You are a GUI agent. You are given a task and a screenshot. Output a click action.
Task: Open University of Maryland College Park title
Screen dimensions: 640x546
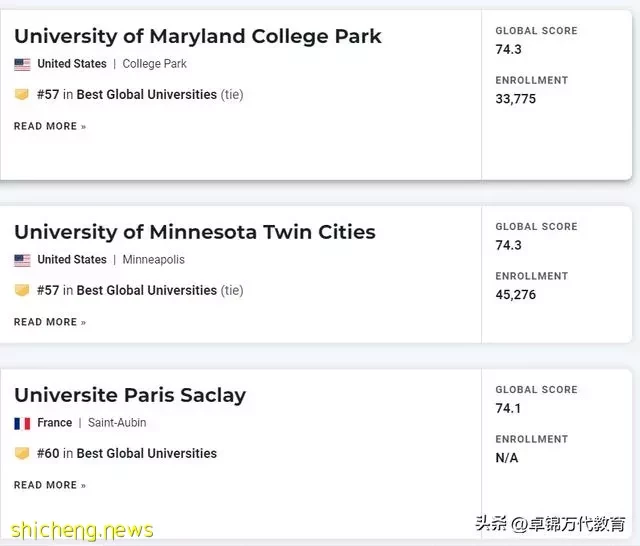point(198,37)
